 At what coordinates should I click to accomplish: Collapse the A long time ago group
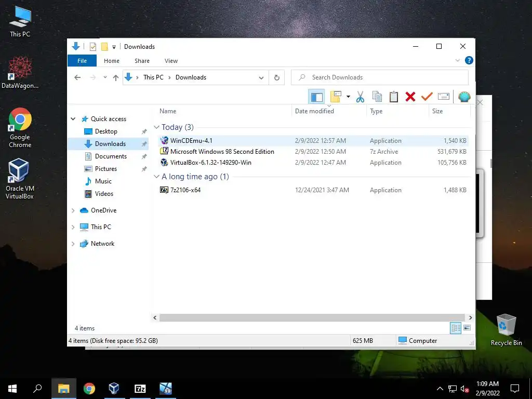[156, 177]
